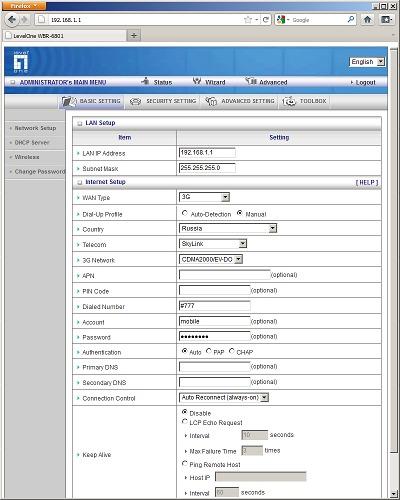The image size is (400, 500).
Task: Open Status page icon
Action: tap(145, 81)
